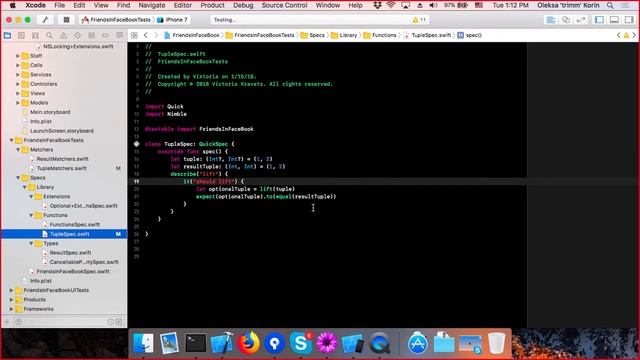Open Firefox from the Dock
Screen dimensions: 640x360
249,343
